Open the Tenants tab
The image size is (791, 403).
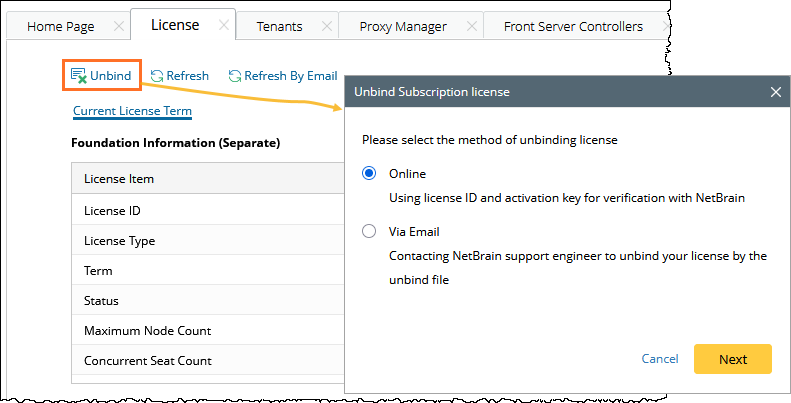click(279, 26)
